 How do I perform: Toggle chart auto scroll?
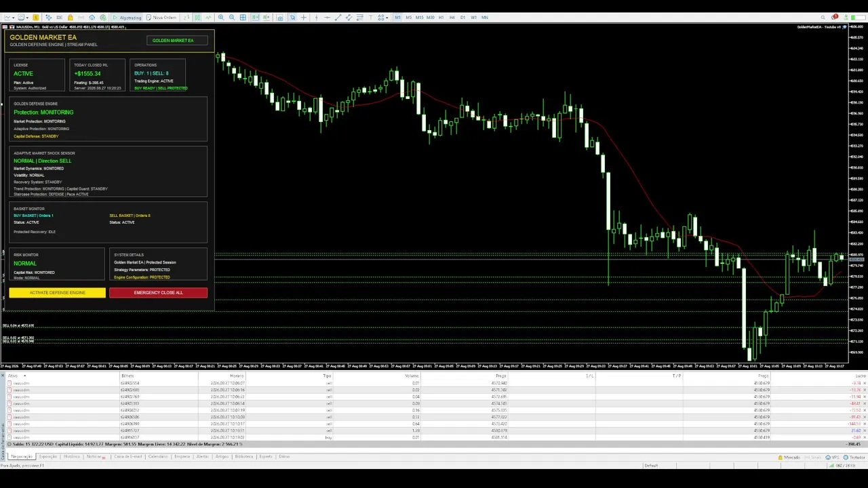(x=255, y=17)
